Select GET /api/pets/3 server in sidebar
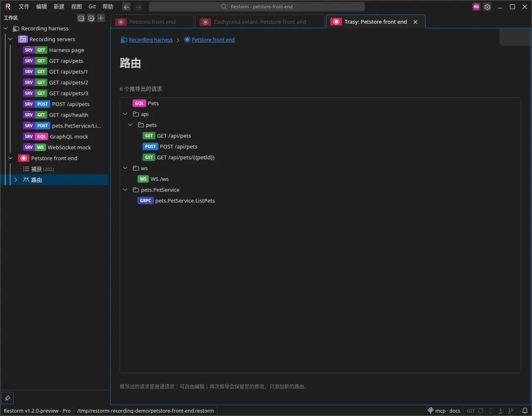The height and width of the screenshot is (416, 532). (54, 93)
